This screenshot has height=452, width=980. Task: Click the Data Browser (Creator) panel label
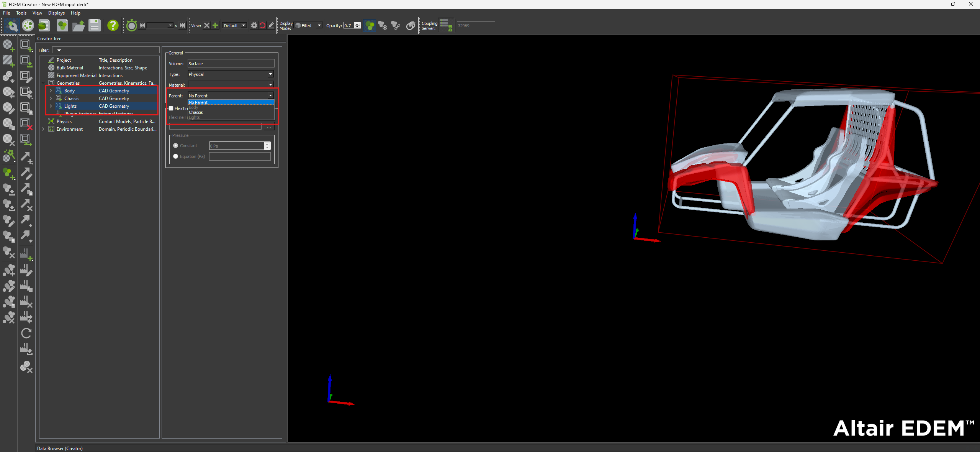click(60, 448)
